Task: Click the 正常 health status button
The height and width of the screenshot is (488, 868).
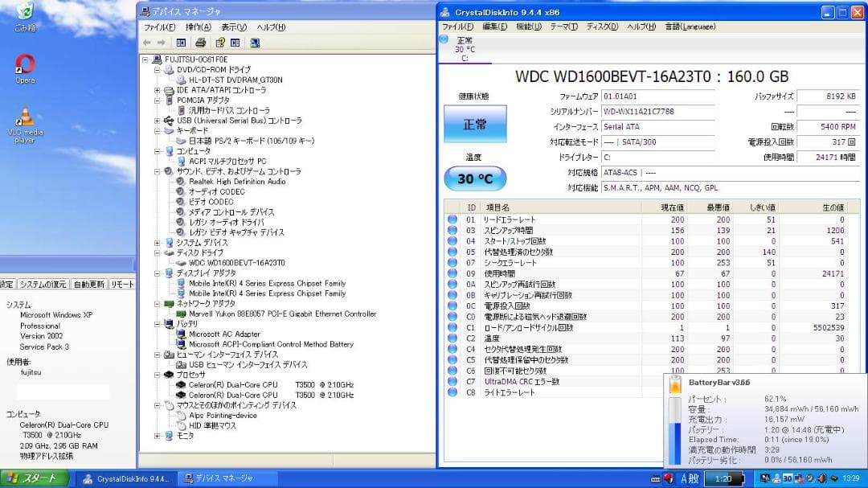Action: point(474,125)
